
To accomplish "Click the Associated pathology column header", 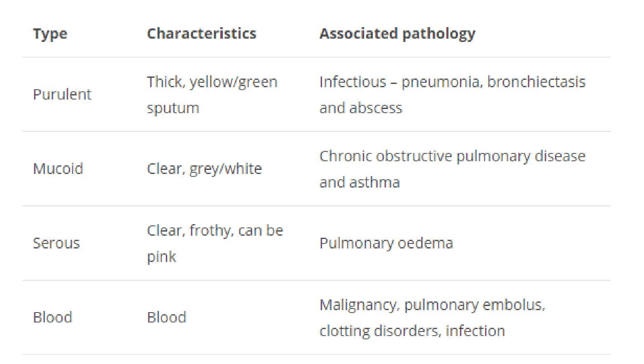I will (x=397, y=34).
